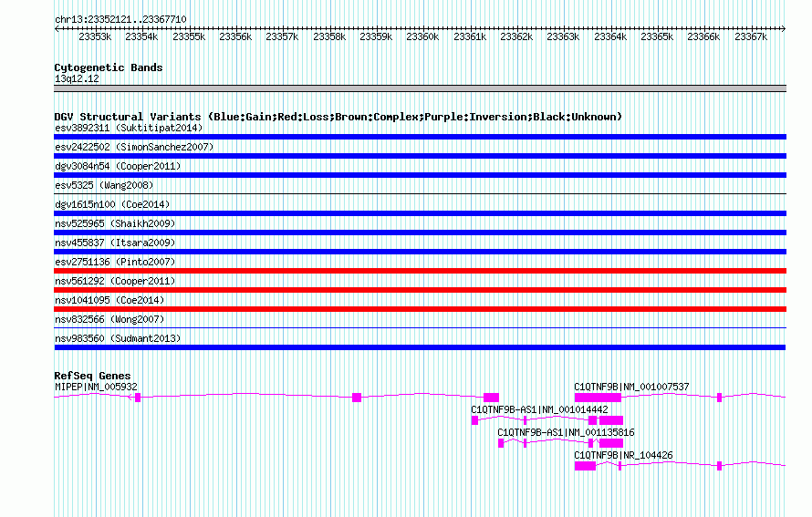Click the esv5325 (Wang2008) label

coord(104,185)
